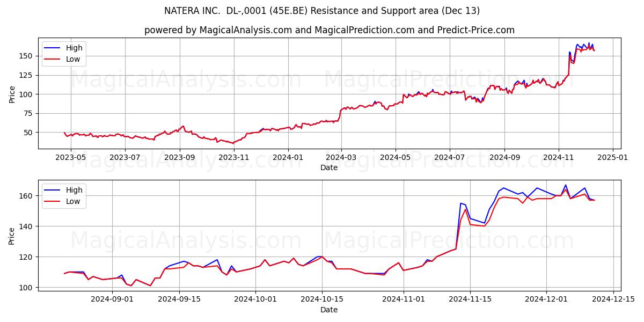Click the bottom chart 'Date' axis label
The height and width of the screenshot is (322, 644).
[x=329, y=310]
